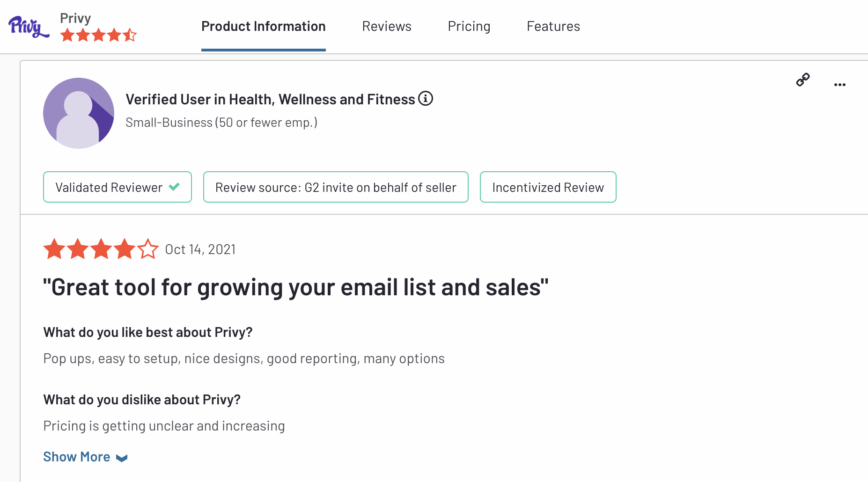Click the Review source G2 invite badge

coord(335,187)
